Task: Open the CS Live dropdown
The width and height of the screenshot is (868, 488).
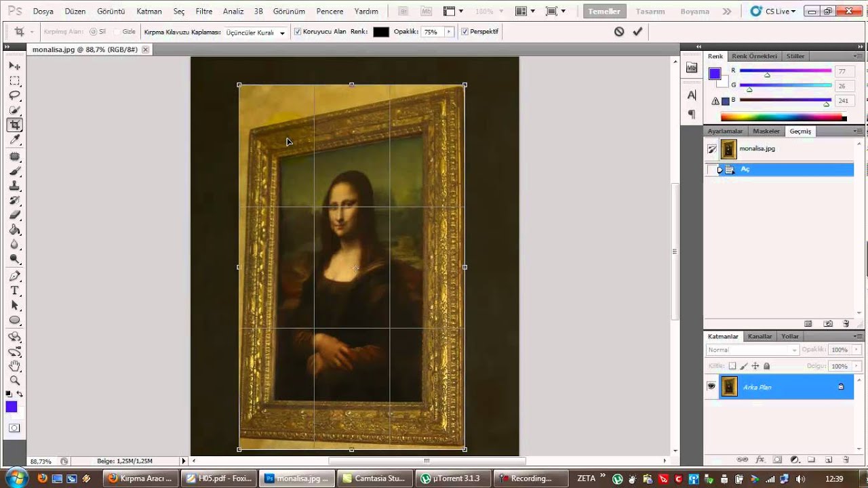Action: pos(772,12)
